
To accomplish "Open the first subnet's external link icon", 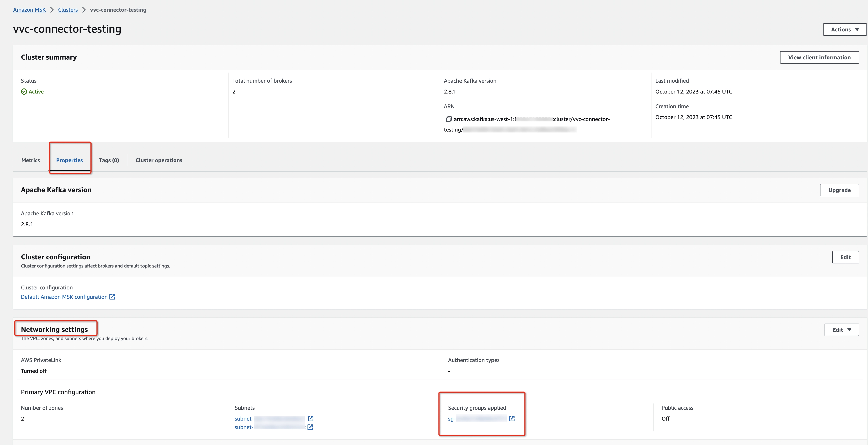I will tap(311, 419).
